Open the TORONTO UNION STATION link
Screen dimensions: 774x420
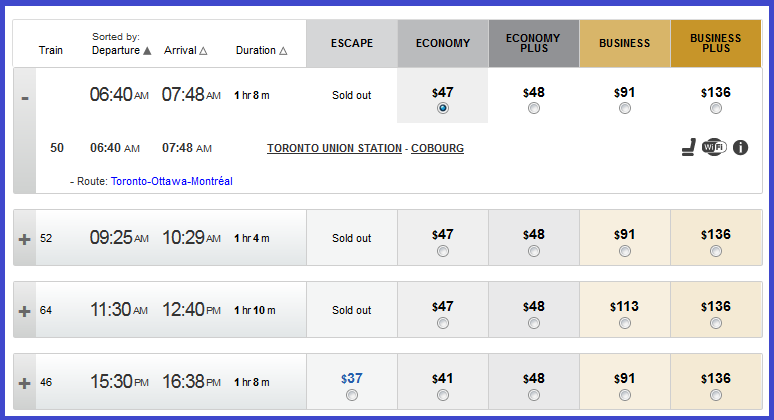334,148
